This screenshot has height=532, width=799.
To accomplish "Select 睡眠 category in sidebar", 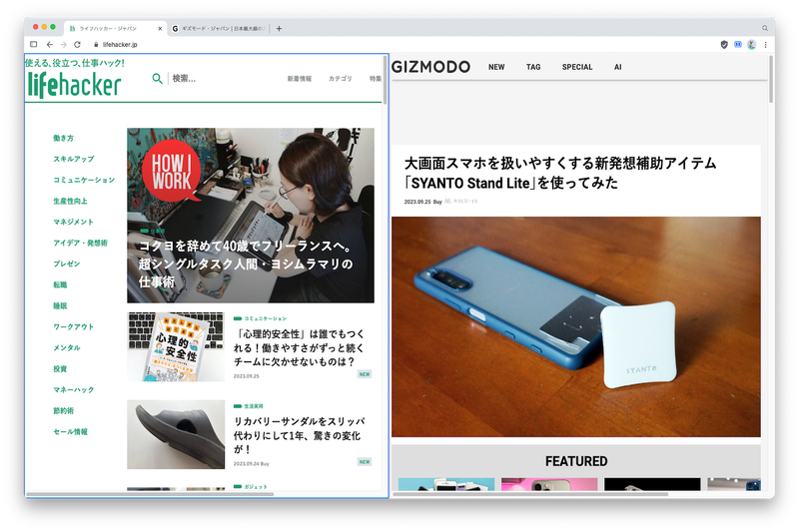I will (x=60, y=306).
